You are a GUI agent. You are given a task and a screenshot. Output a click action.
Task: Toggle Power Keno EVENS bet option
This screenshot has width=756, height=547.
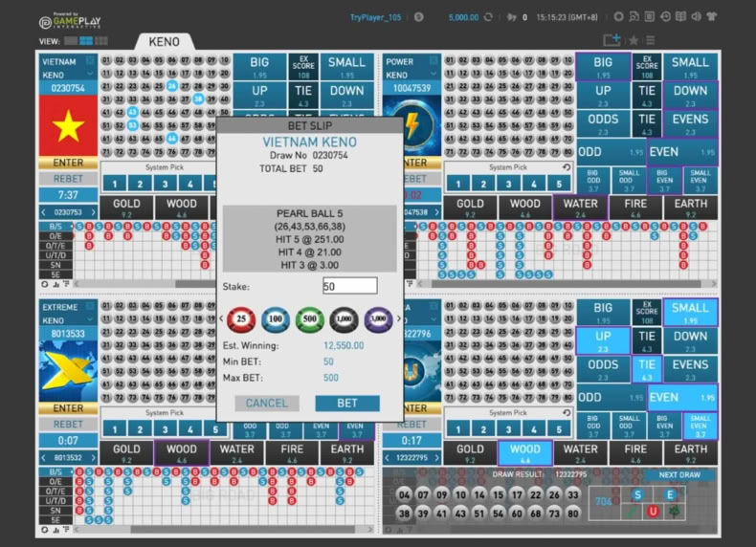tap(690, 123)
